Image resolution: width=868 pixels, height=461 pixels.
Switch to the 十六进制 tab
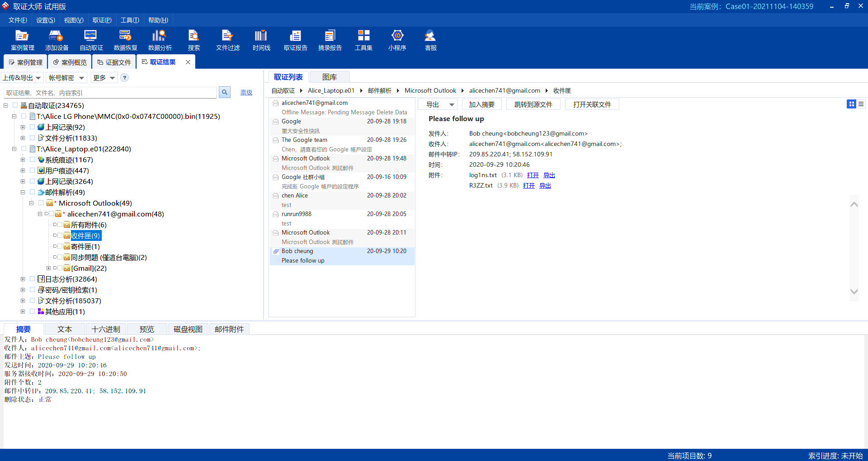pyautogui.click(x=106, y=329)
